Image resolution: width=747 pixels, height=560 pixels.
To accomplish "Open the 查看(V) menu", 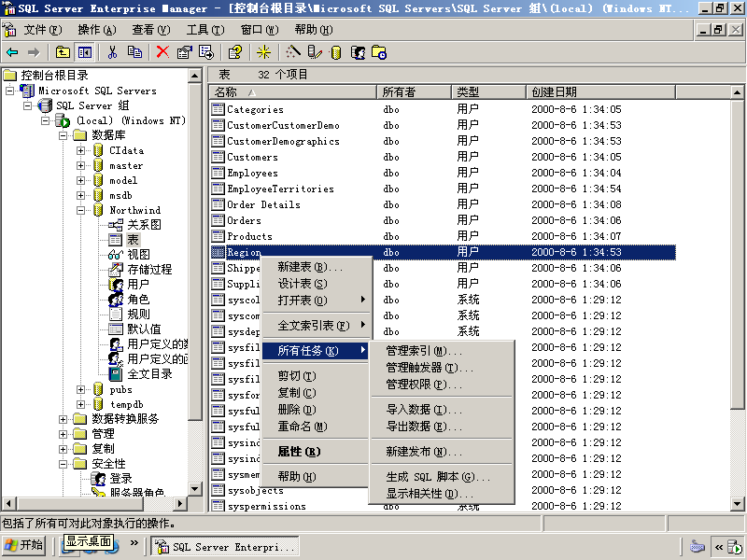I will tap(151, 30).
